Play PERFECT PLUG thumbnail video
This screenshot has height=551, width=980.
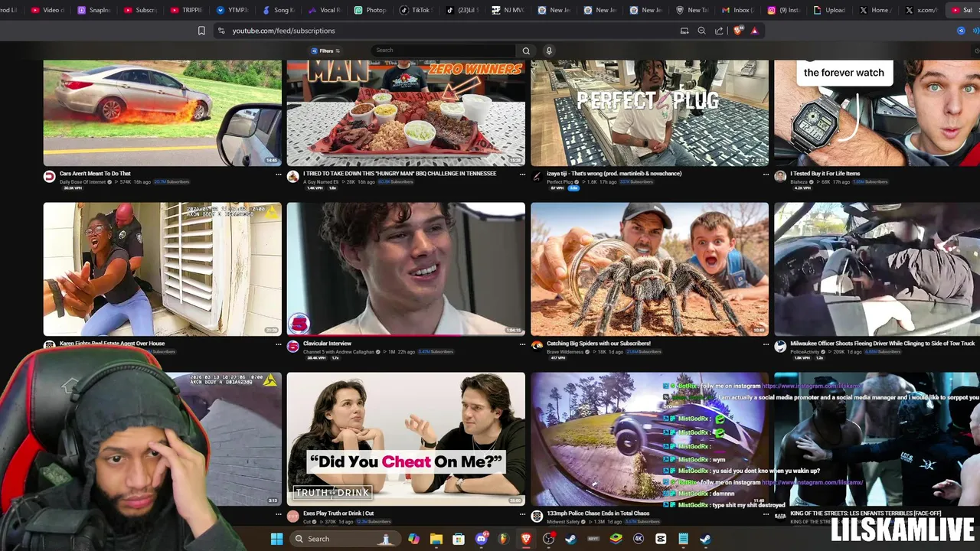649,112
